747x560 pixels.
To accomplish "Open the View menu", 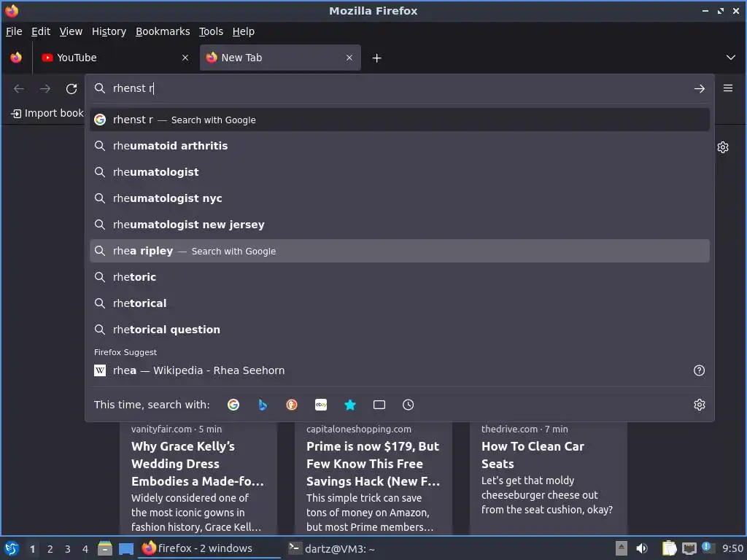I will (71, 31).
